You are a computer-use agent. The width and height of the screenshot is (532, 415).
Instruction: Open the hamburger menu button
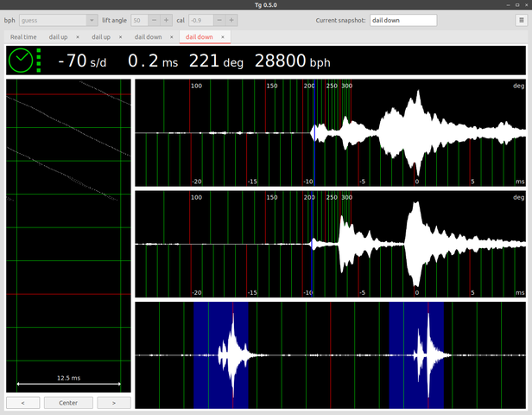point(522,21)
